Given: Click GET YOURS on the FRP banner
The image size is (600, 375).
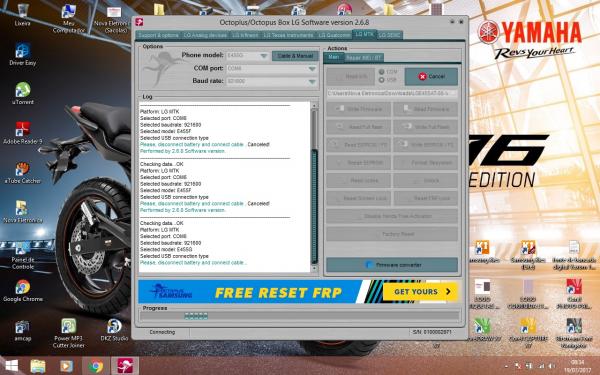Looking at the screenshot, I should pyautogui.click(x=420, y=292).
